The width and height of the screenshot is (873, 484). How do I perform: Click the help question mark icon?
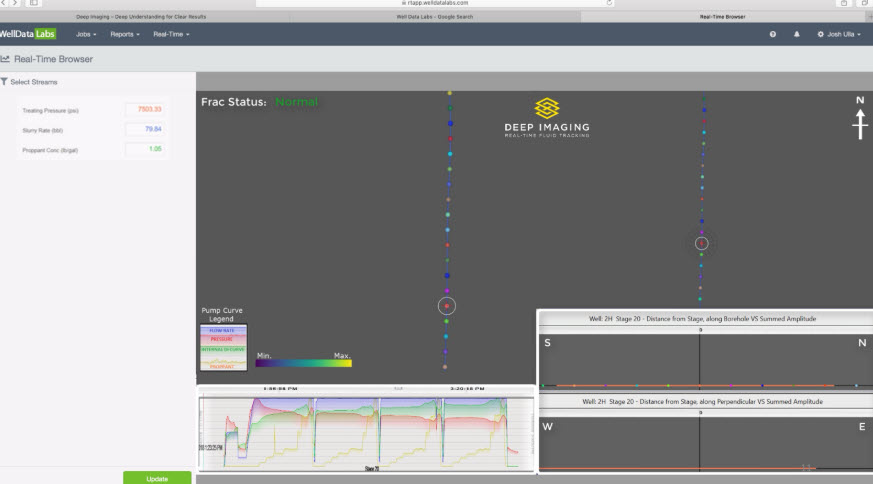tap(773, 35)
